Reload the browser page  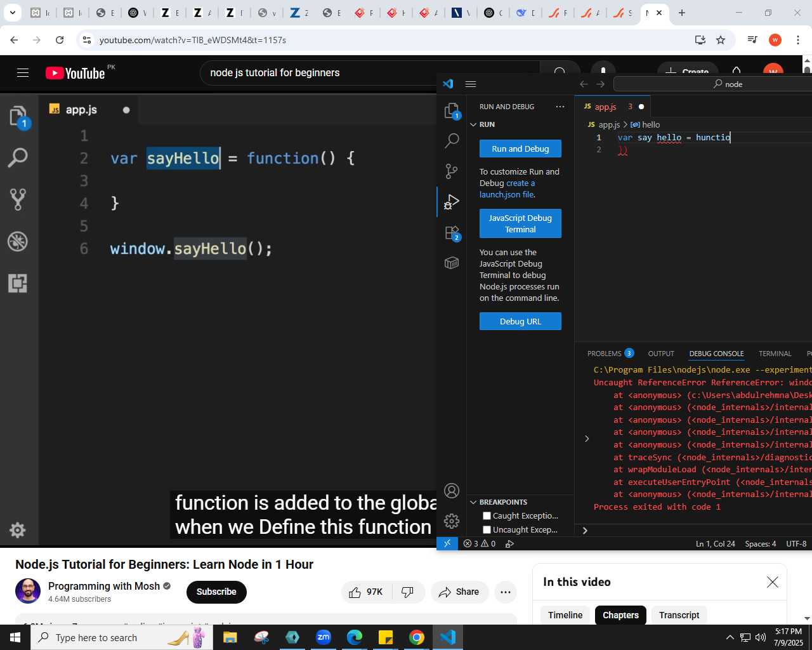(60, 40)
